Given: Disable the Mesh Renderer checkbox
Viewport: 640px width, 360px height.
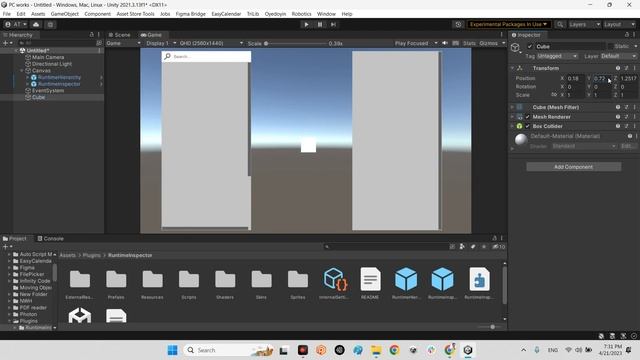Looking at the screenshot, I should pyautogui.click(x=527, y=117).
